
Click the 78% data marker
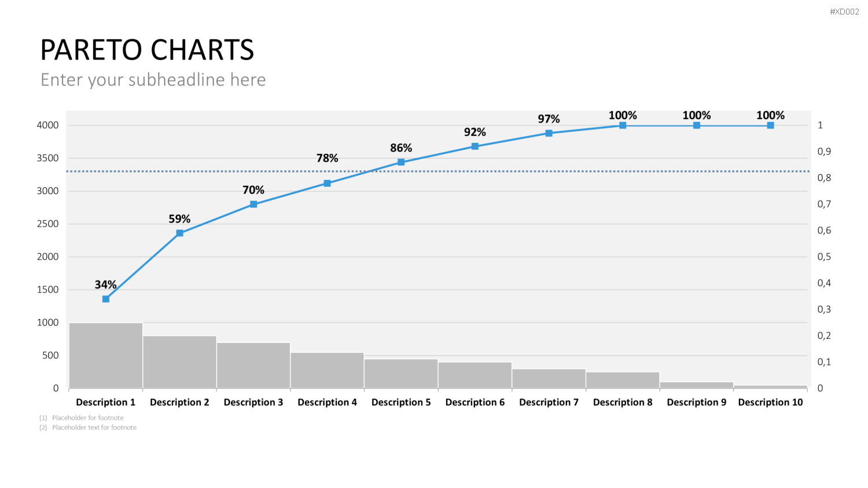(x=327, y=183)
